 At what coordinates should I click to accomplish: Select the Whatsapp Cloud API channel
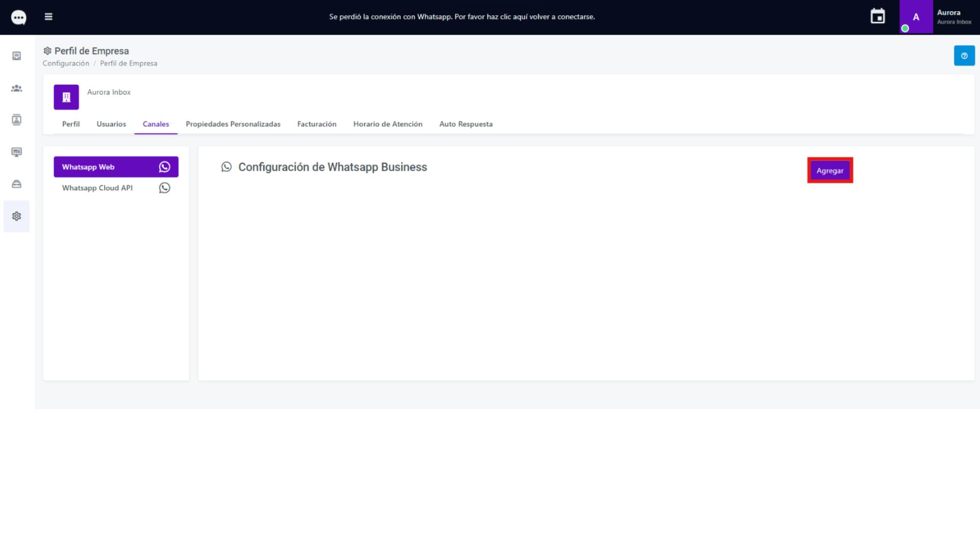116,188
